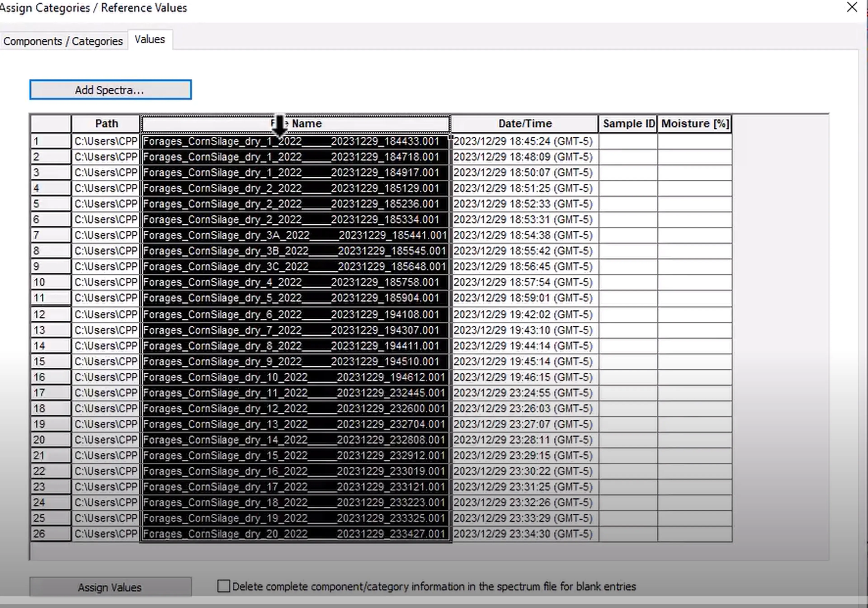This screenshot has width=868, height=608.
Task: Select file Forages_CornSilage_dry_12_2022
Action: [296, 408]
